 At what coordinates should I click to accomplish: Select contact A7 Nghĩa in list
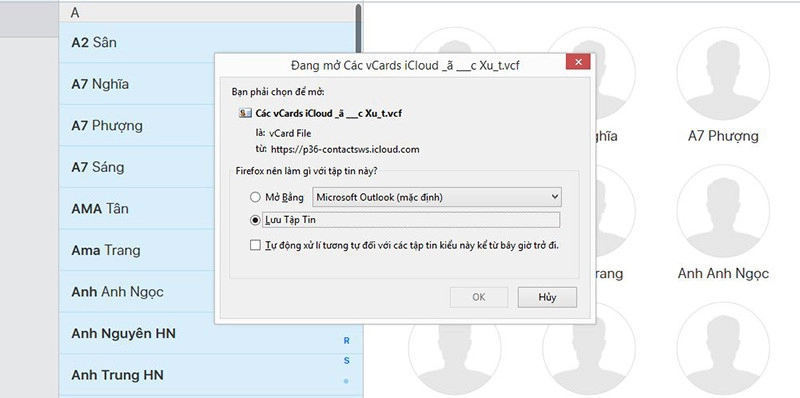pyautogui.click(x=210, y=84)
